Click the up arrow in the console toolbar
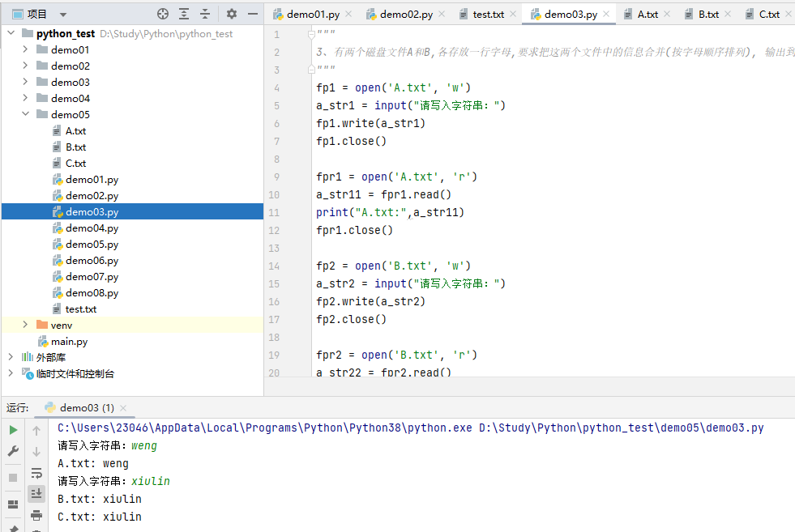The height and width of the screenshot is (532, 795). tap(36, 431)
